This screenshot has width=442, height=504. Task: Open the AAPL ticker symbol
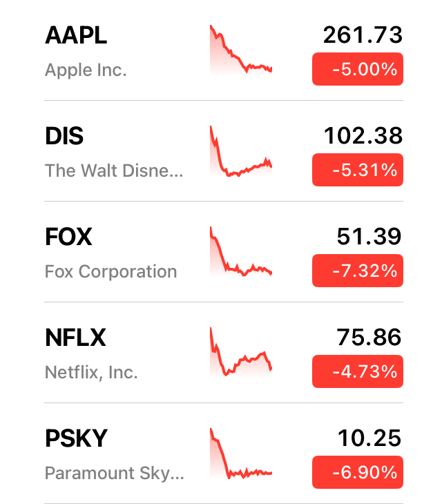[76, 36]
